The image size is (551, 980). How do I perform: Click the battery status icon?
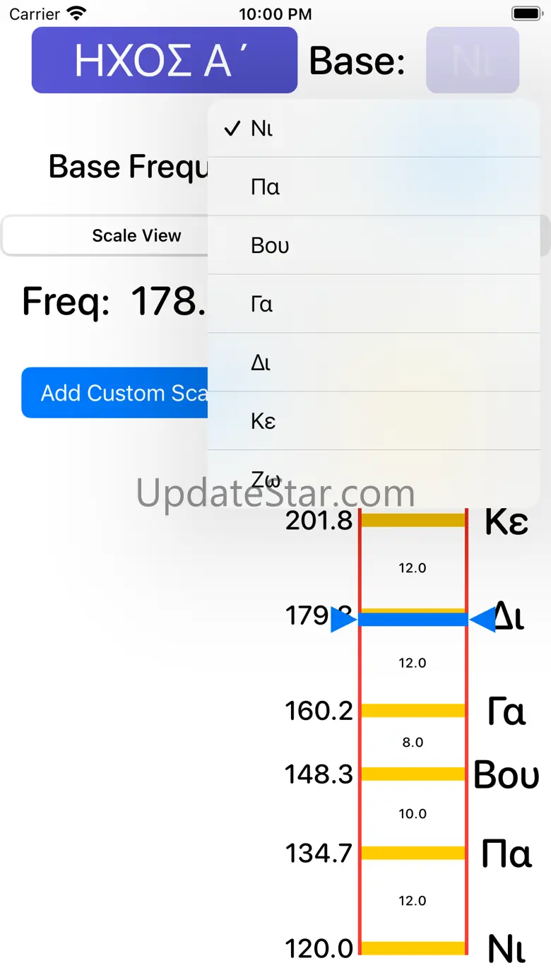coord(526,13)
